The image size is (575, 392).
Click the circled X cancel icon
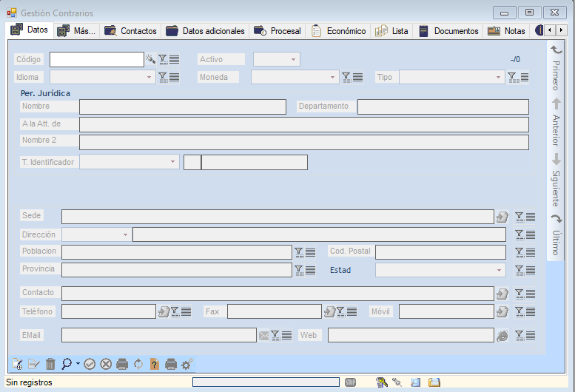[106, 364]
